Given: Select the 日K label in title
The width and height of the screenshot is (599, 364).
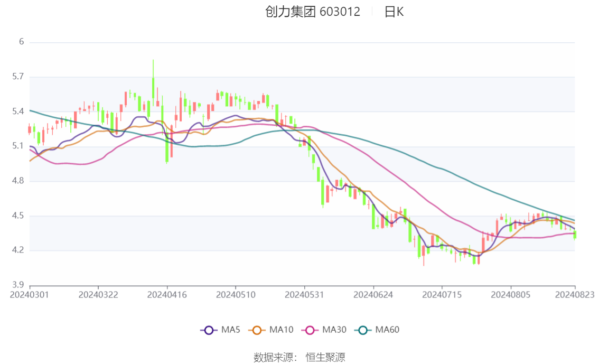Looking at the screenshot, I should pyautogui.click(x=394, y=12).
